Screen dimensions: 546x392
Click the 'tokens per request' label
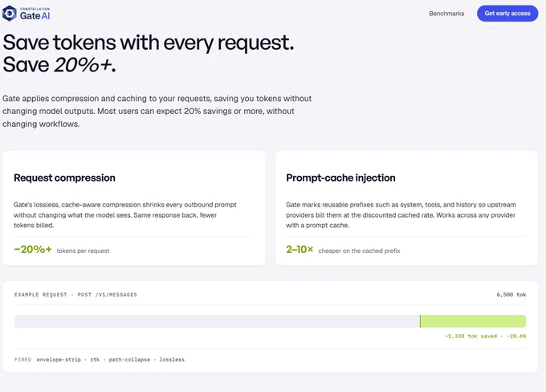click(83, 251)
